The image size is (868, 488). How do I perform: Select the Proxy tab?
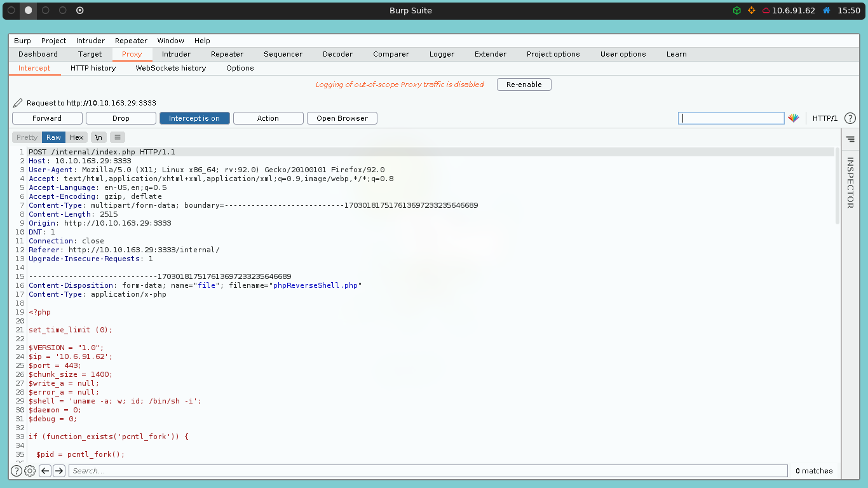click(132, 54)
